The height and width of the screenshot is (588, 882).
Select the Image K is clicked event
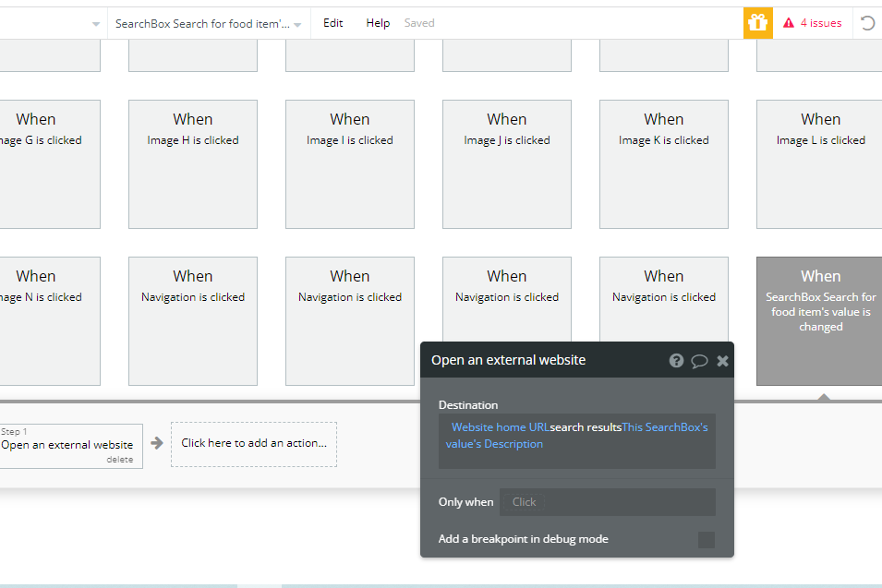(664, 164)
